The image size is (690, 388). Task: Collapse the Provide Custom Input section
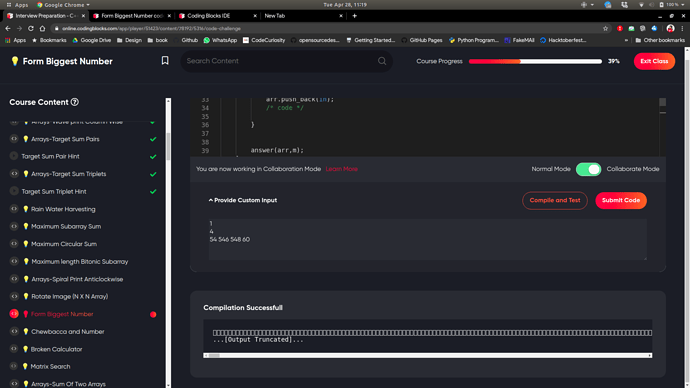click(x=243, y=200)
